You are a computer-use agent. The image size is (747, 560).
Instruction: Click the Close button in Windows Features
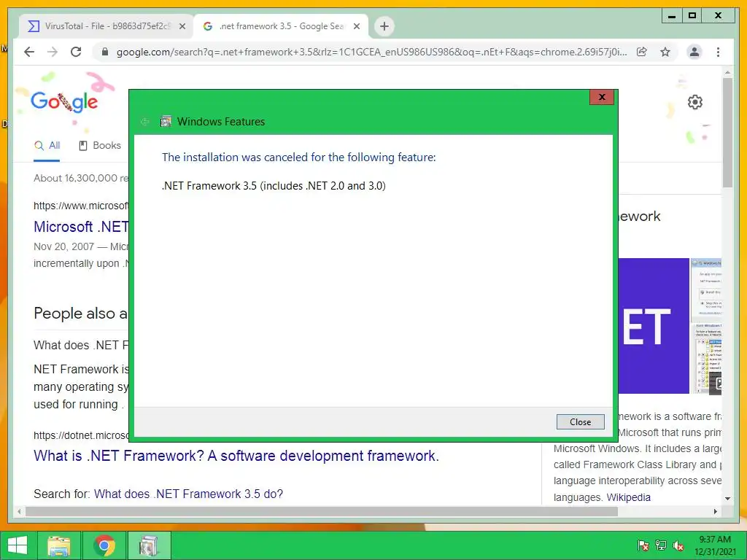point(580,422)
